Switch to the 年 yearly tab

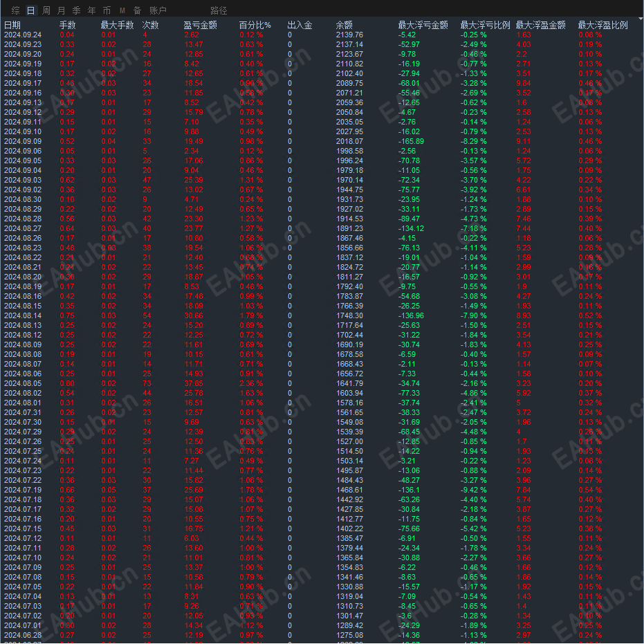(x=91, y=10)
